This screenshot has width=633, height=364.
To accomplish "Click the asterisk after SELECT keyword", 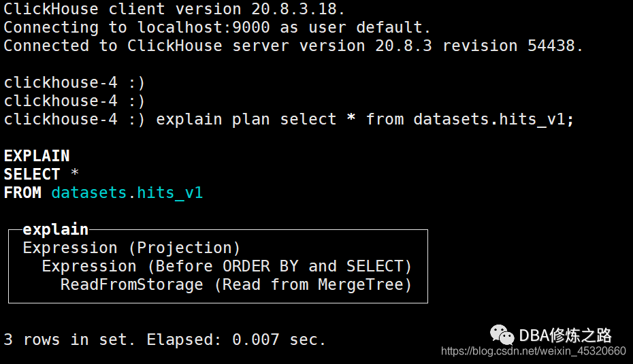I will (x=75, y=172).
